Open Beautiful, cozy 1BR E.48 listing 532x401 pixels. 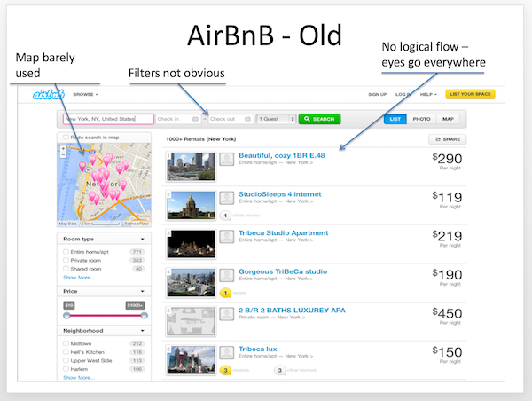[282, 155]
